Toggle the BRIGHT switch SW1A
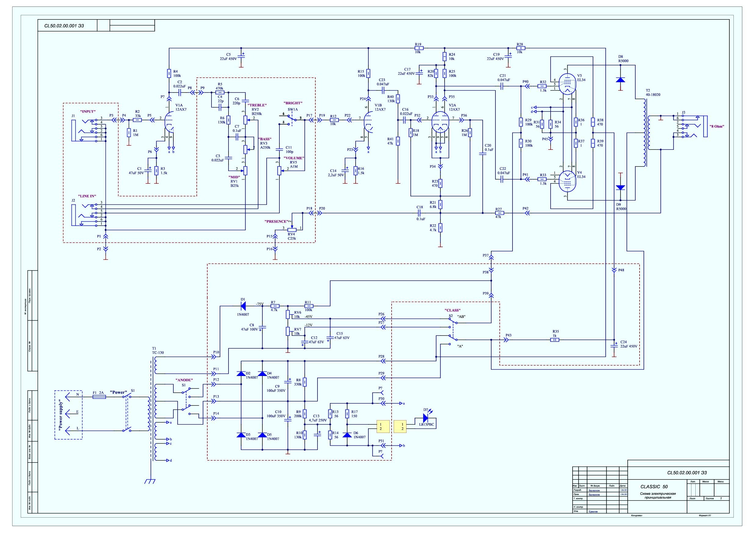The height and width of the screenshot is (534, 756). pyautogui.click(x=292, y=119)
